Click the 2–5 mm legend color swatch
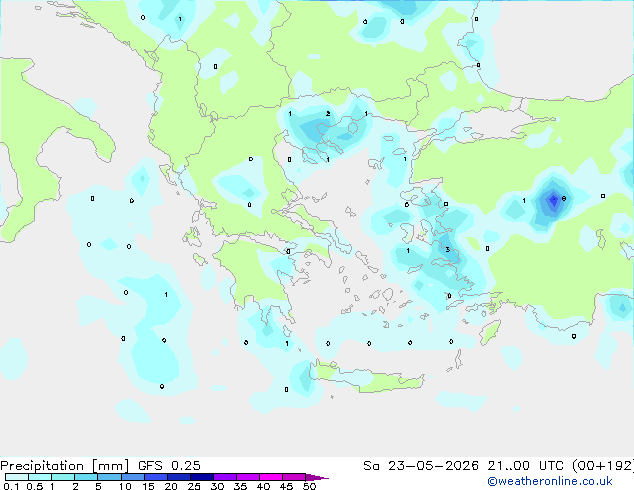634x490 pixels. [86, 477]
